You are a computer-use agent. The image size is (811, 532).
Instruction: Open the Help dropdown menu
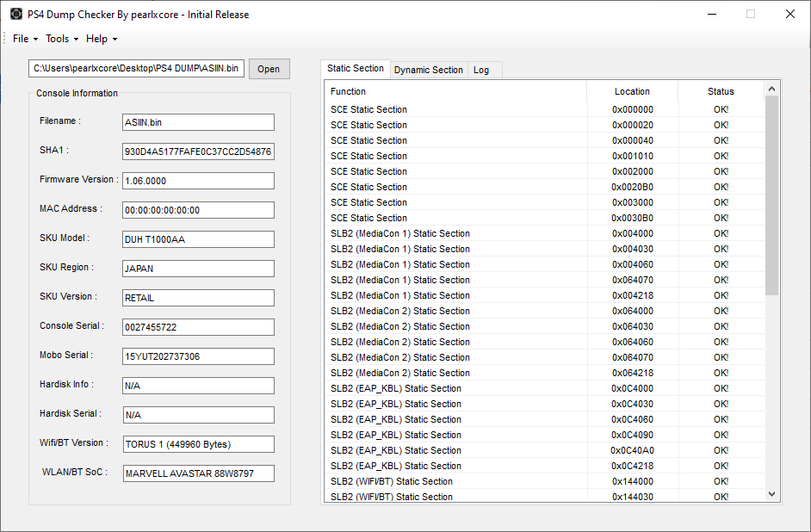pos(101,39)
